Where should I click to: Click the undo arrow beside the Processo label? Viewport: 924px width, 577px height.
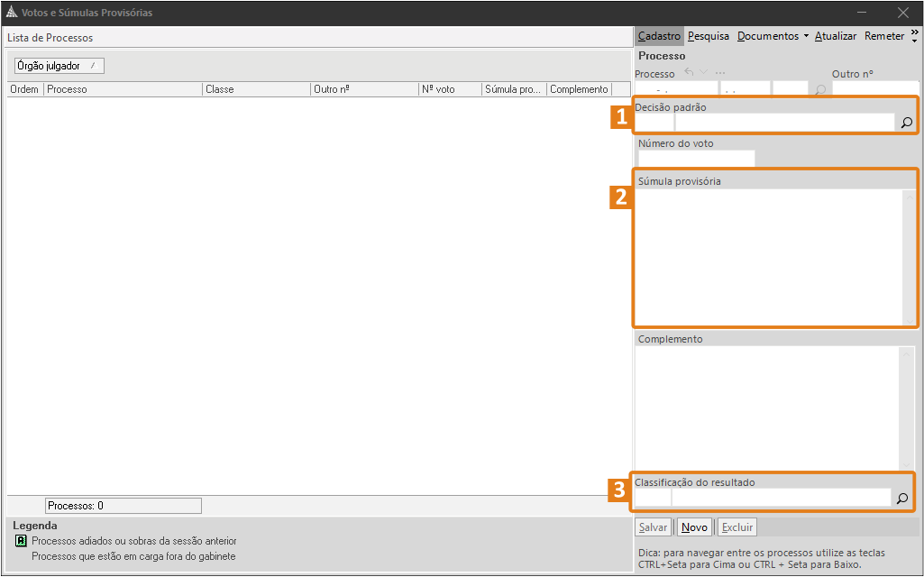[689, 72]
